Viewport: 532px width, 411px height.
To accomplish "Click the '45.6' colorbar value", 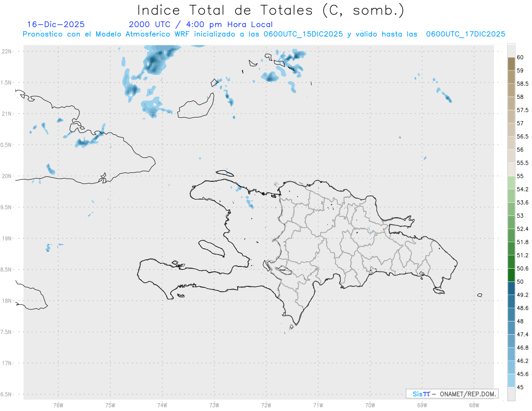I will point(523,374).
